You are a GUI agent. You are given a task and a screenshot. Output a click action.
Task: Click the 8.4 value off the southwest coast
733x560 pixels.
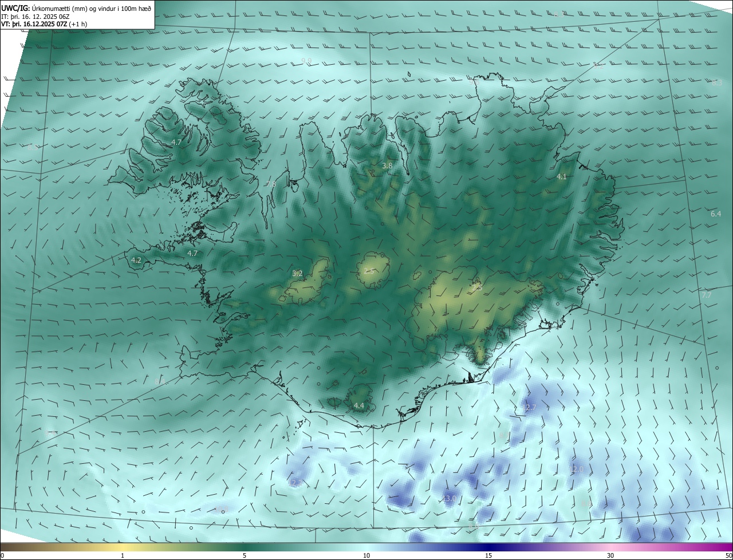160,381
